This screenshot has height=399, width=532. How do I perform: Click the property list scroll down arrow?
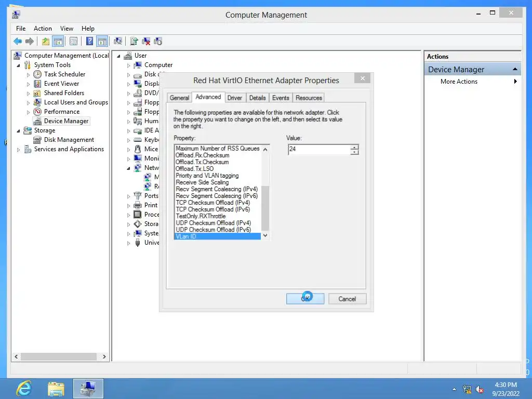(265, 235)
